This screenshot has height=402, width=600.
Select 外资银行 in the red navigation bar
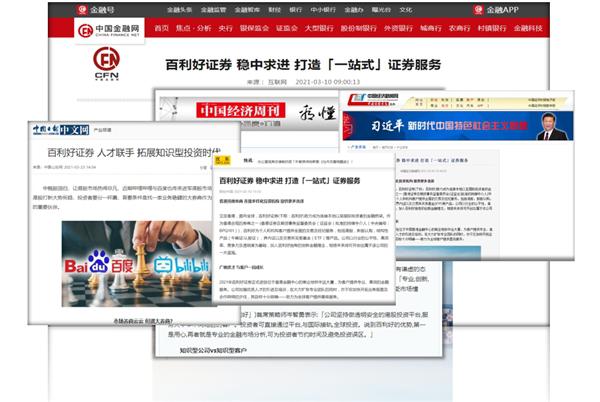click(x=398, y=28)
